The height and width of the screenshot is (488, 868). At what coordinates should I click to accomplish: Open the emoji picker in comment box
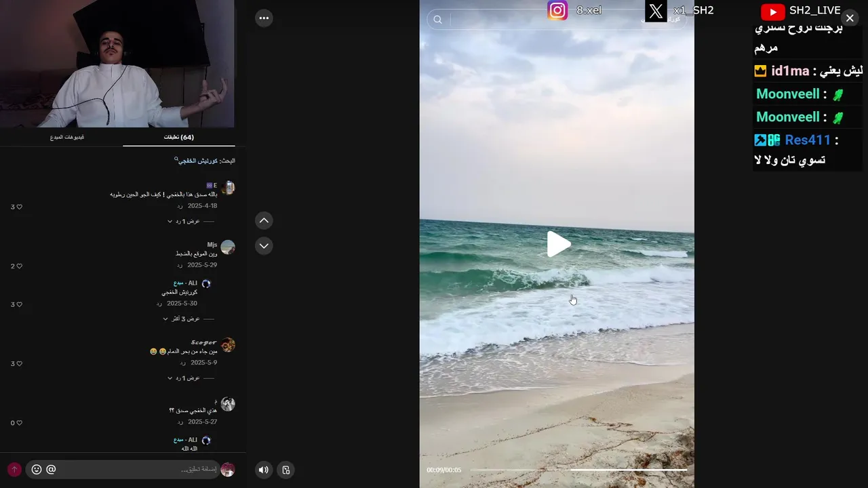pos(37,469)
